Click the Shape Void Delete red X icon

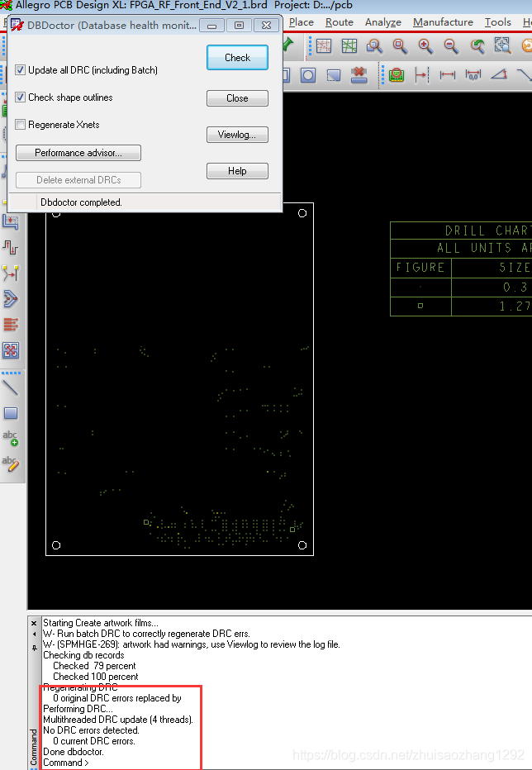click(x=359, y=75)
